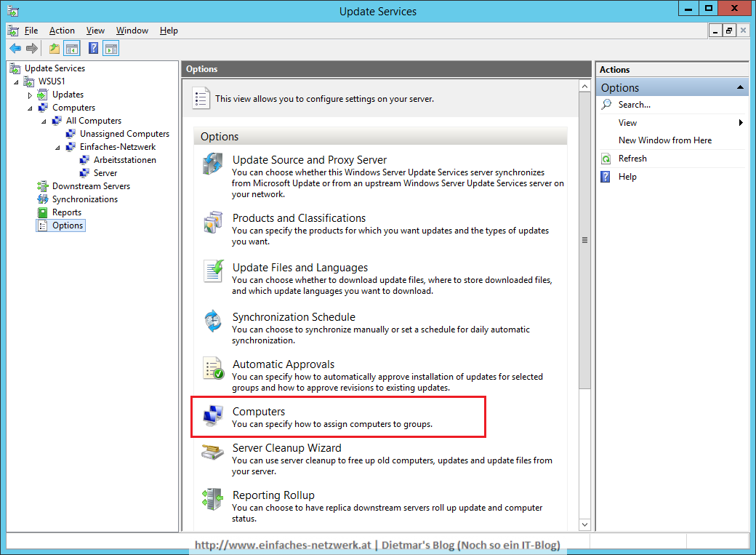Click the system menu icon in title bar
Image resolution: width=756 pixels, height=555 pixels.
13,11
